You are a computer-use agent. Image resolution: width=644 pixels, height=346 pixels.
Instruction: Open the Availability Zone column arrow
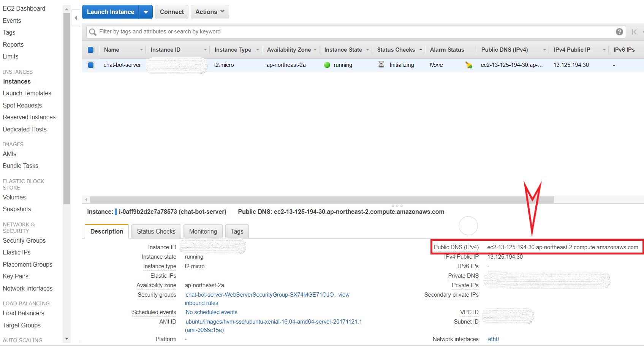[x=315, y=50]
